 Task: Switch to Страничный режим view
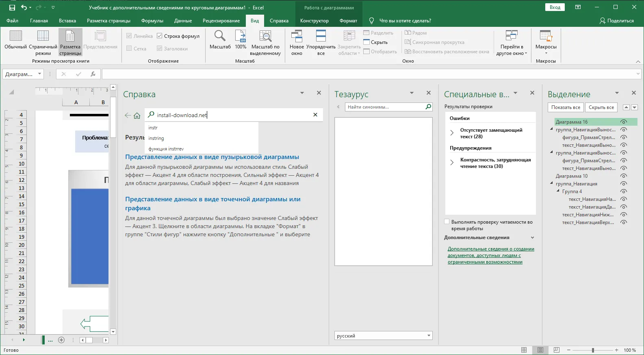43,37
